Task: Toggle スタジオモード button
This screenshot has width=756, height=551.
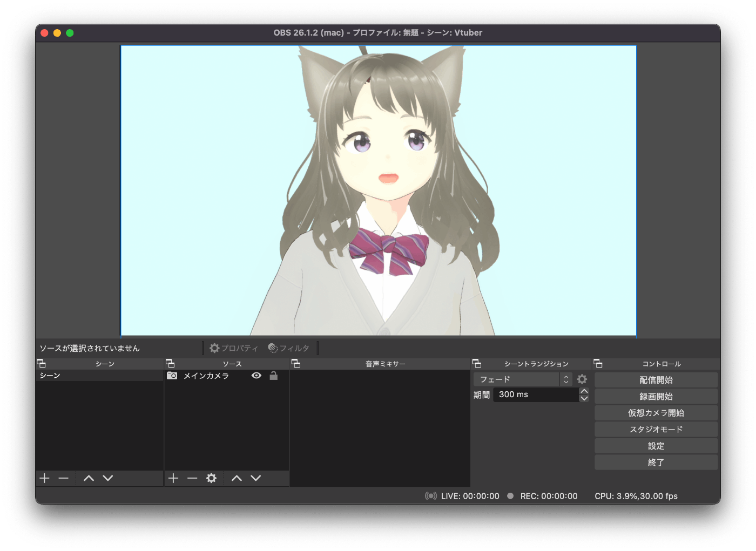Action: point(656,430)
